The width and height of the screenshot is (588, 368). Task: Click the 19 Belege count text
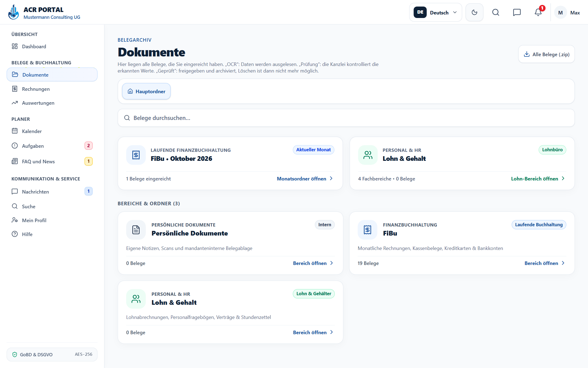click(368, 263)
